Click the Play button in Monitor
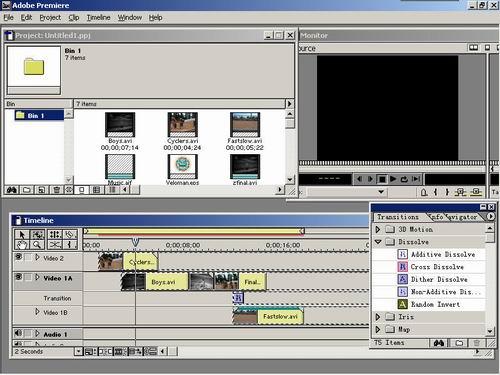The height and width of the screenshot is (375, 500). [393, 179]
